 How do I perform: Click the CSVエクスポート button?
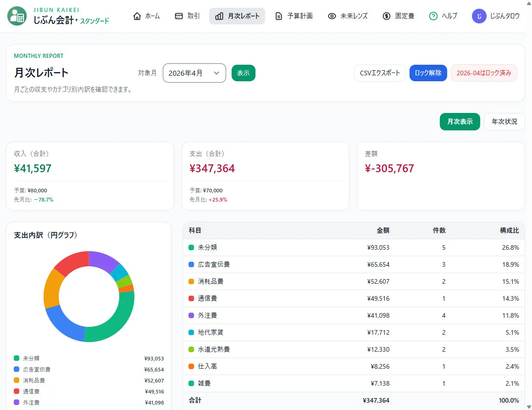point(380,73)
